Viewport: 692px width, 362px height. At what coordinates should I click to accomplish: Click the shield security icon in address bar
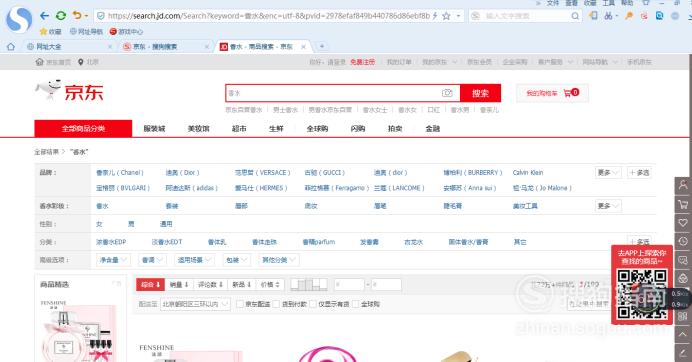pyautogui.click(x=101, y=16)
